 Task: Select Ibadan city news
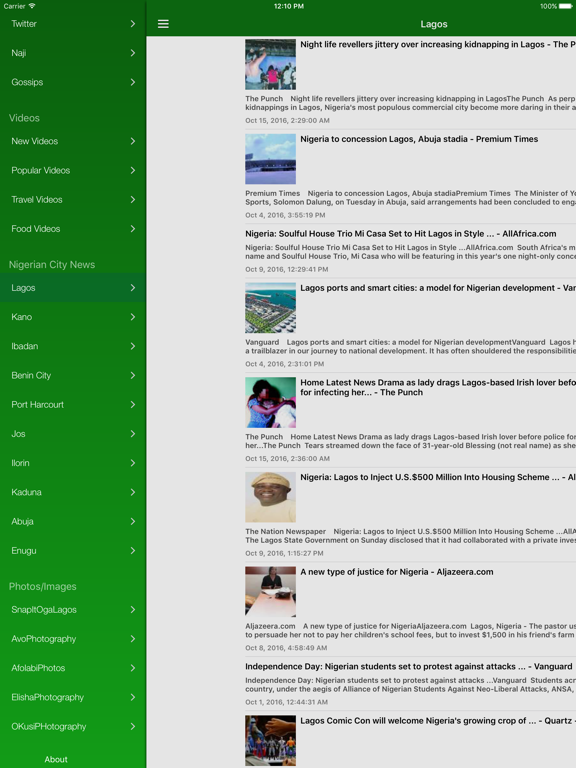point(73,346)
